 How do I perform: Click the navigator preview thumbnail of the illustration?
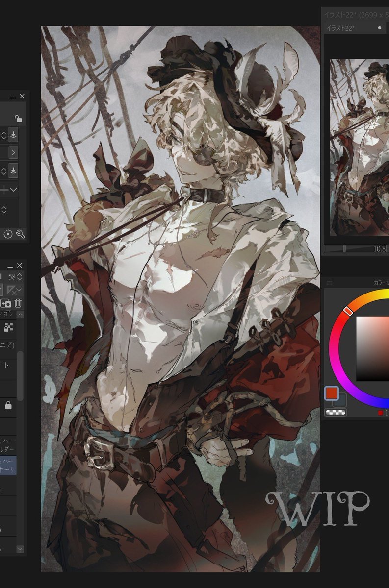pos(359,147)
